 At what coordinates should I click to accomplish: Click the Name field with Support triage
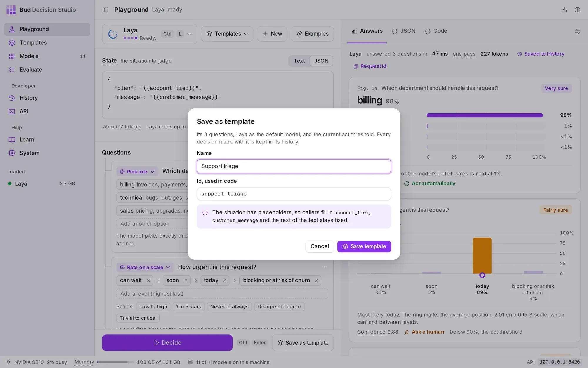(x=294, y=166)
